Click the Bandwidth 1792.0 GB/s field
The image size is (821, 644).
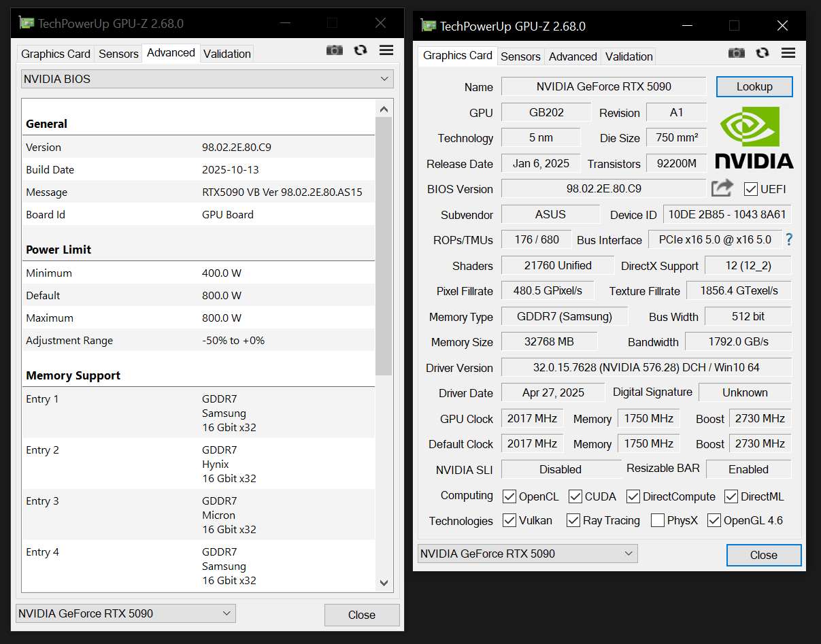738,341
